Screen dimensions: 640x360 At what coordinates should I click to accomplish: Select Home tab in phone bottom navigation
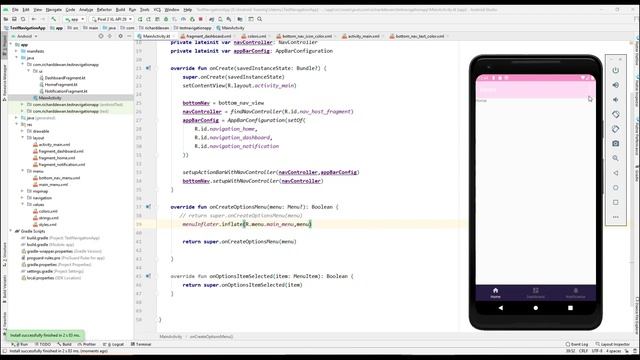tap(495, 293)
